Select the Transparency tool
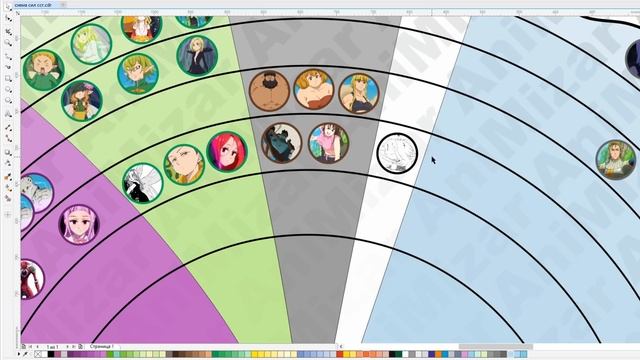This screenshot has height=360, width=640. [8, 164]
